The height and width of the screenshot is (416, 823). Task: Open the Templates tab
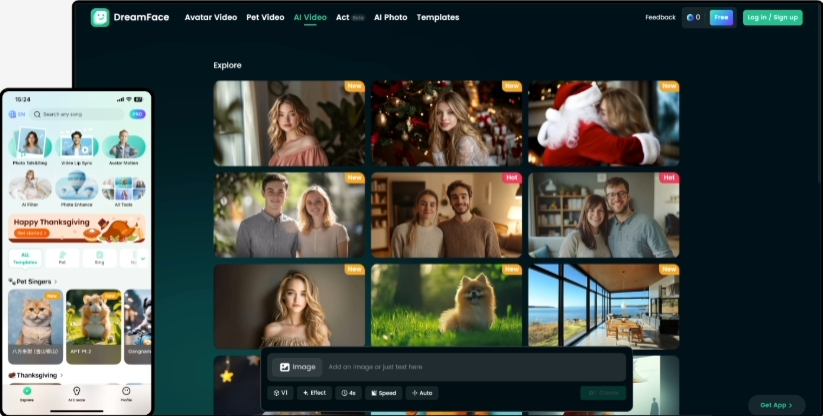coord(437,17)
